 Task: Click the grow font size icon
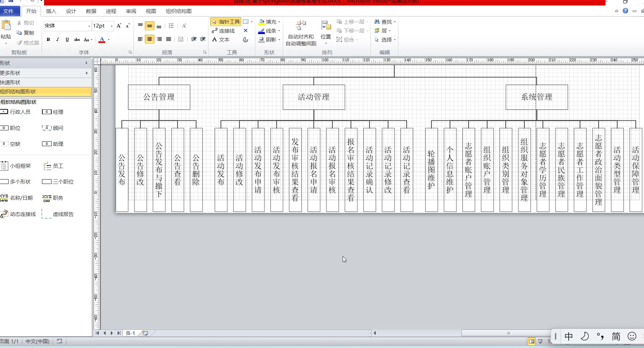coord(119,26)
